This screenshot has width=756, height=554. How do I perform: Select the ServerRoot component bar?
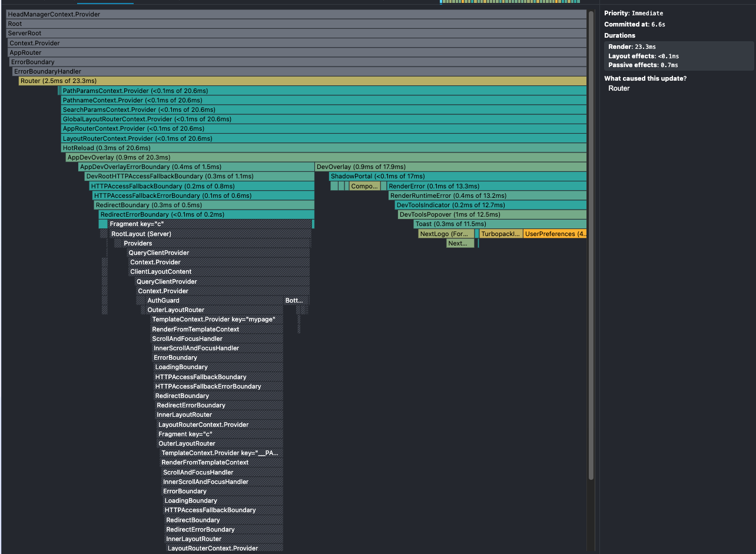click(x=296, y=34)
